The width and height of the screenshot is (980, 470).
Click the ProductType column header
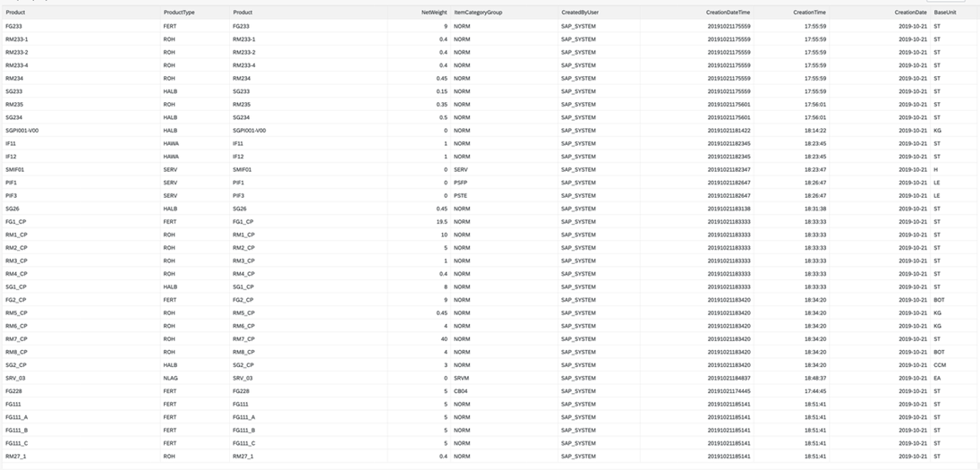click(179, 13)
